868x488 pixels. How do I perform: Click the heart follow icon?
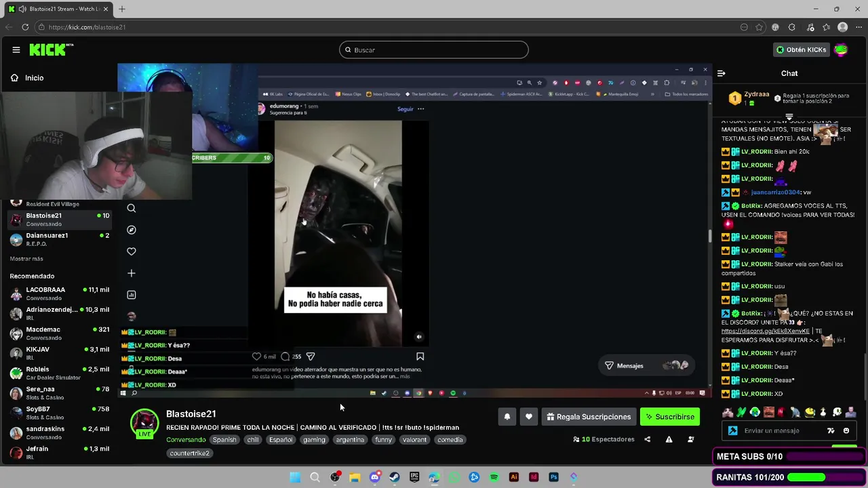pyautogui.click(x=529, y=417)
